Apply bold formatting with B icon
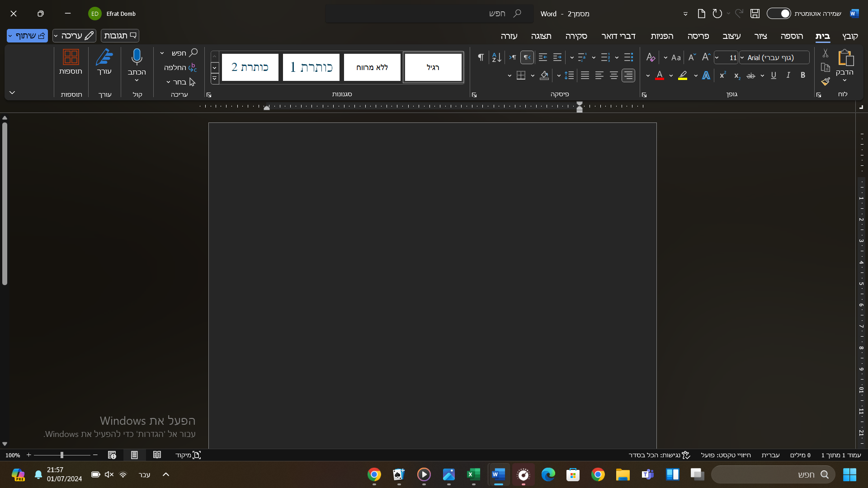 coord(803,75)
